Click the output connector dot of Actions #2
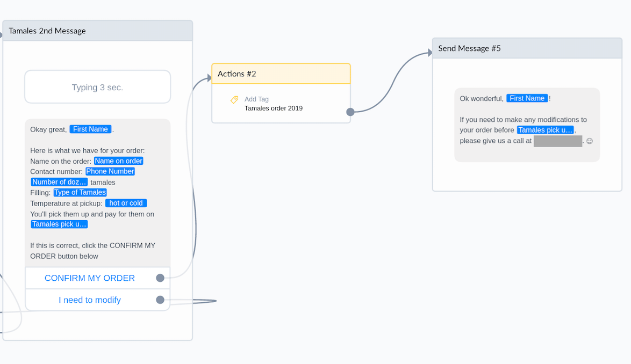This screenshot has height=364, width=631. (x=350, y=112)
